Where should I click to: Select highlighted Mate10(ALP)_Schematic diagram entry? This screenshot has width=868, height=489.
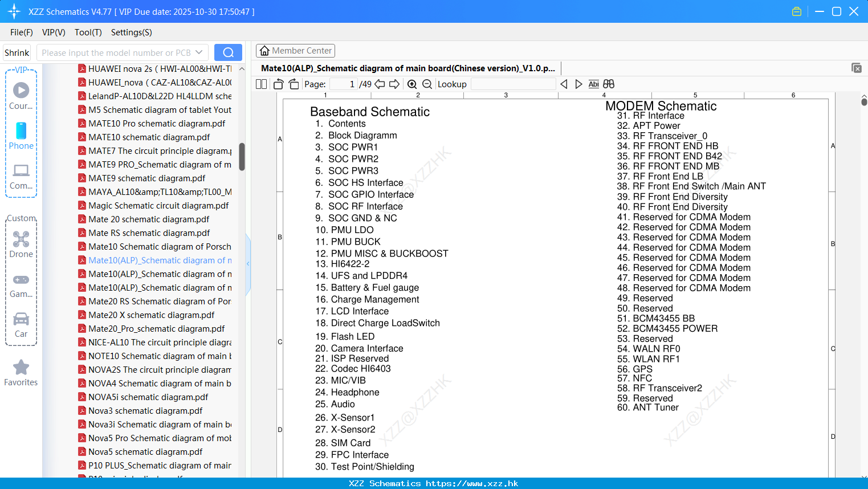(155, 260)
